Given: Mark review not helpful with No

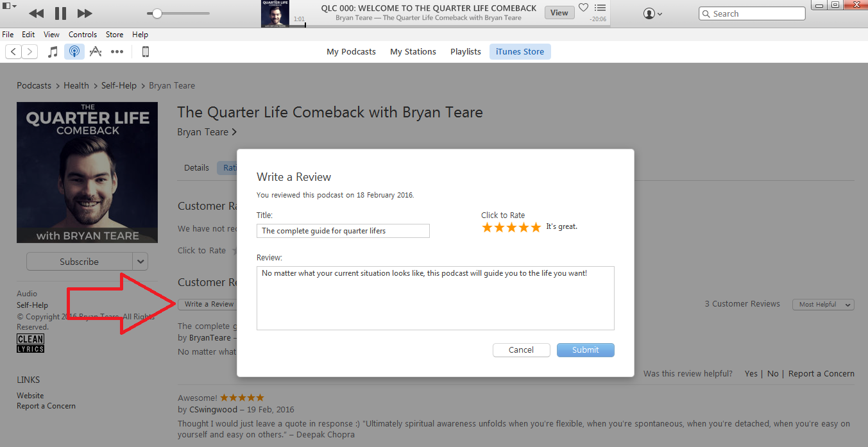Looking at the screenshot, I should point(773,374).
